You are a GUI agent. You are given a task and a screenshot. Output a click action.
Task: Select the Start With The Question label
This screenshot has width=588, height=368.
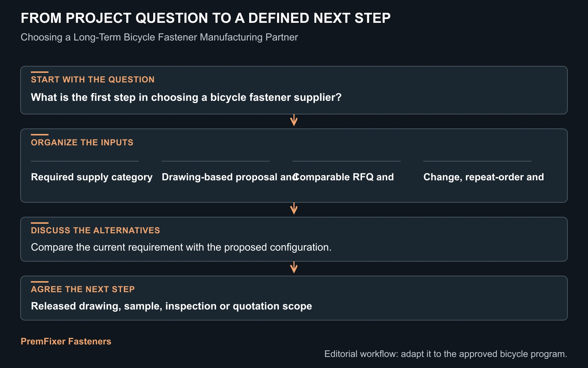pyautogui.click(x=93, y=79)
